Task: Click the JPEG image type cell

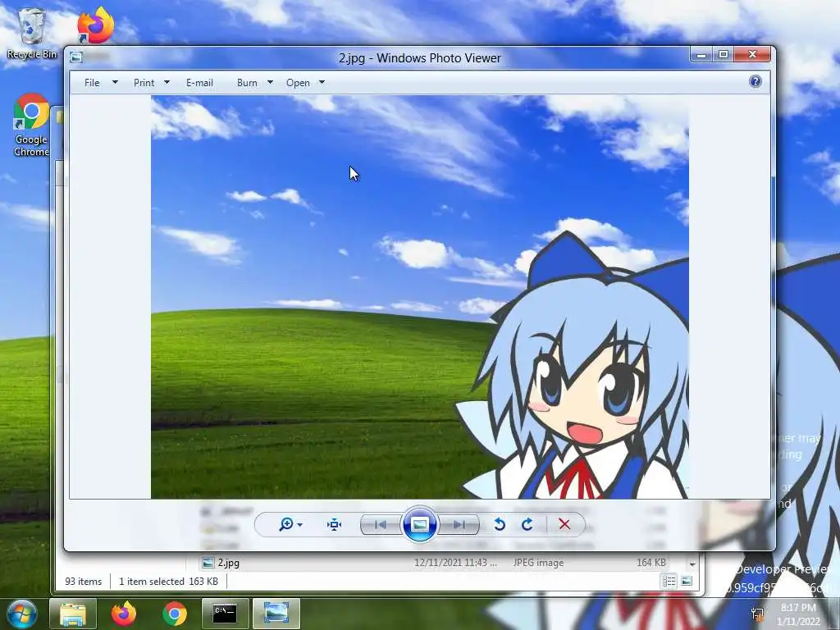Action: (538, 563)
